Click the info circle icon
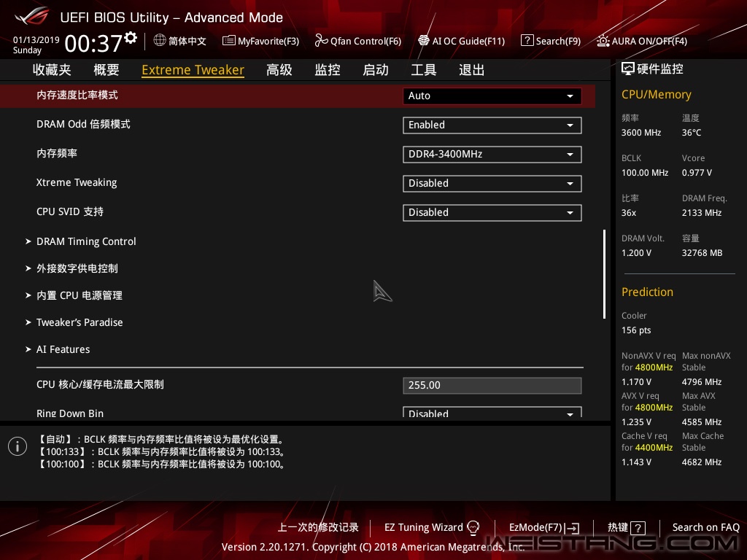Image resolution: width=747 pixels, height=560 pixels. 18,446
